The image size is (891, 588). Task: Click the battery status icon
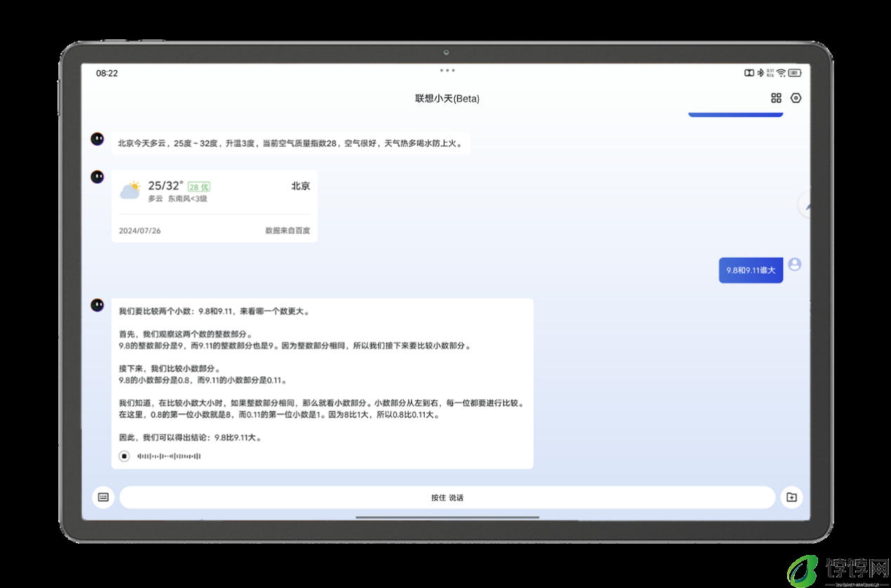794,73
